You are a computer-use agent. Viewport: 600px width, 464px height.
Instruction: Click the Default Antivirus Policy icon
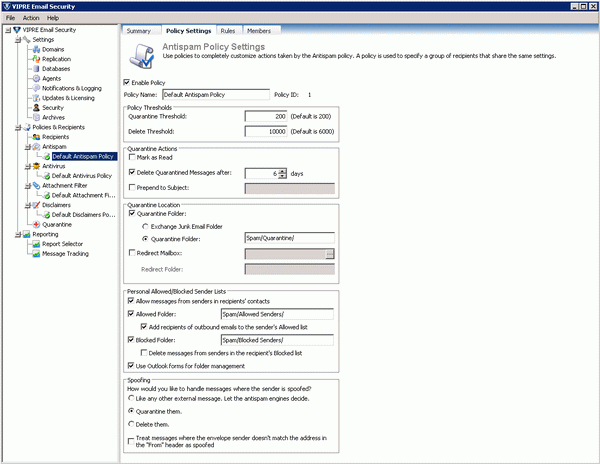(46, 176)
